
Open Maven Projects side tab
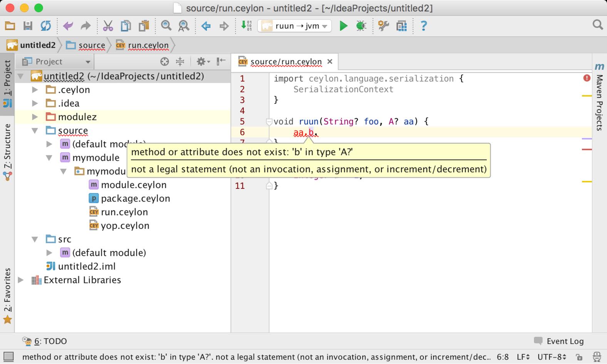pyautogui.click(x=599, y=97)
